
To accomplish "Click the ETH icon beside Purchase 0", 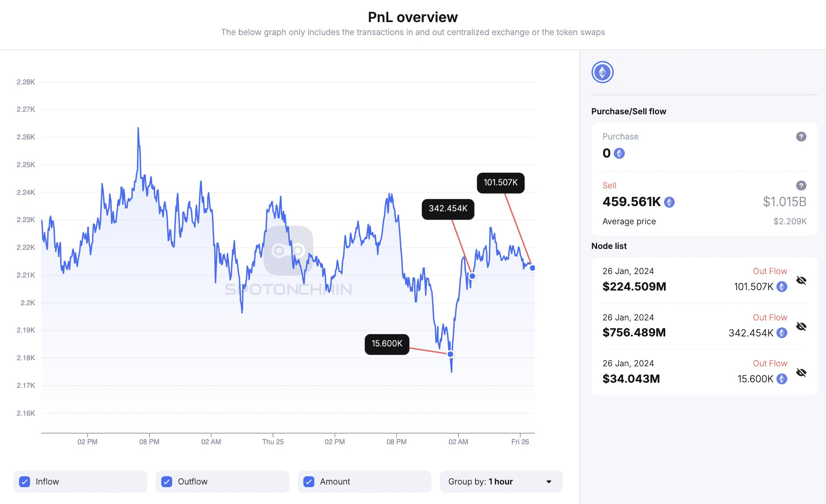I will [x=619, y=153].
